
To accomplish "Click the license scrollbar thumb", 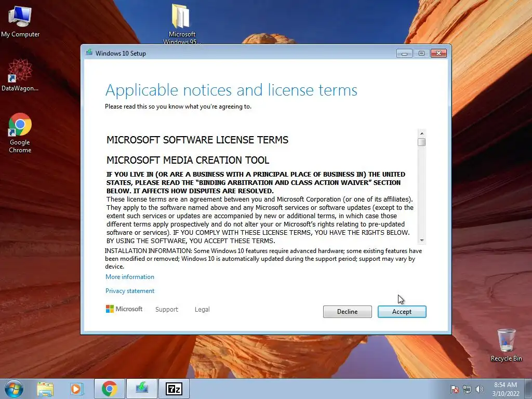I will (x=422, y=142).
